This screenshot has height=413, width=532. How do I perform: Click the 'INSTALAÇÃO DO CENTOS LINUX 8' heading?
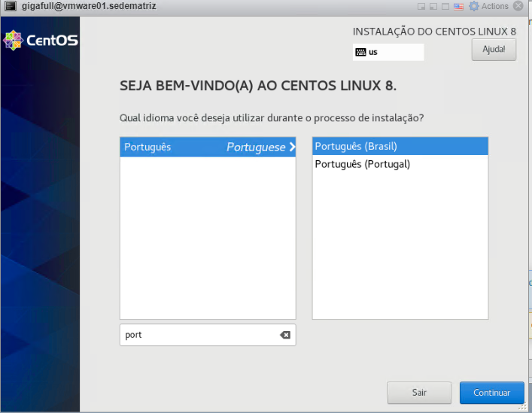[434, 32]
